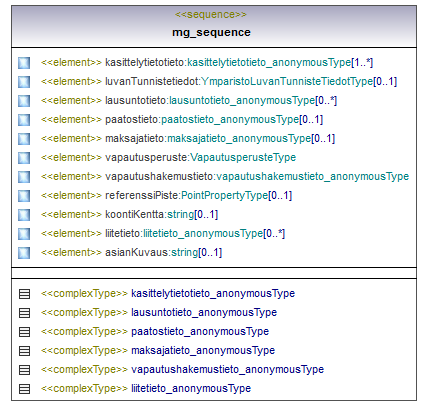Click the icon next to referenssiPiste element
The width and height of the screenshot is (427, 405).
pyautogui.click(x=24, y=196)
